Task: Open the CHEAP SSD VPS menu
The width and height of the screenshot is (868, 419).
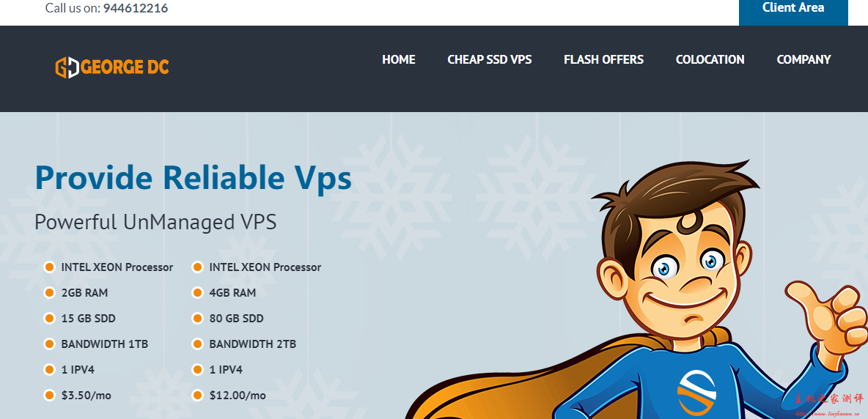Action: [x=490, y=59]
